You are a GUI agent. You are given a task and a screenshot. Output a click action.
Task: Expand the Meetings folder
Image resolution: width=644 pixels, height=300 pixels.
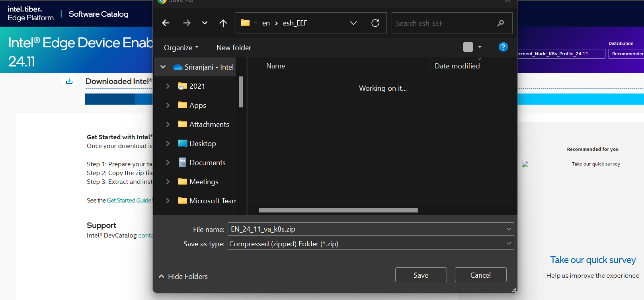coord(168,181)
